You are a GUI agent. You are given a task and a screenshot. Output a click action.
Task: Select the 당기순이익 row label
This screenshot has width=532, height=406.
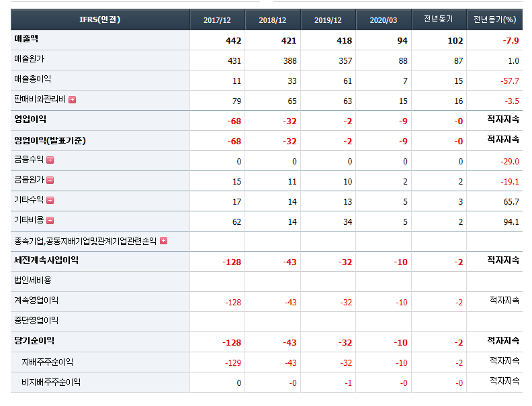(x=34, y=341)
